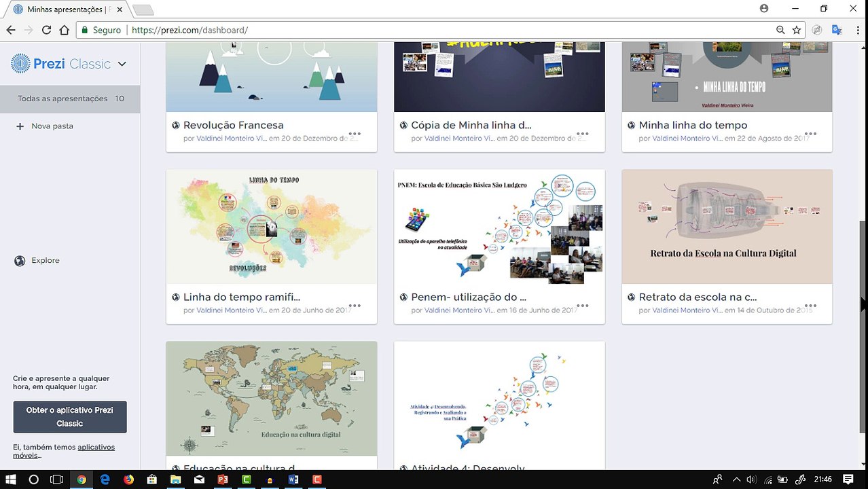This screenshot has height=489, width=868.
Task: Open options menu for Linha do tempo ramifi
Action: tap(355, 306)
